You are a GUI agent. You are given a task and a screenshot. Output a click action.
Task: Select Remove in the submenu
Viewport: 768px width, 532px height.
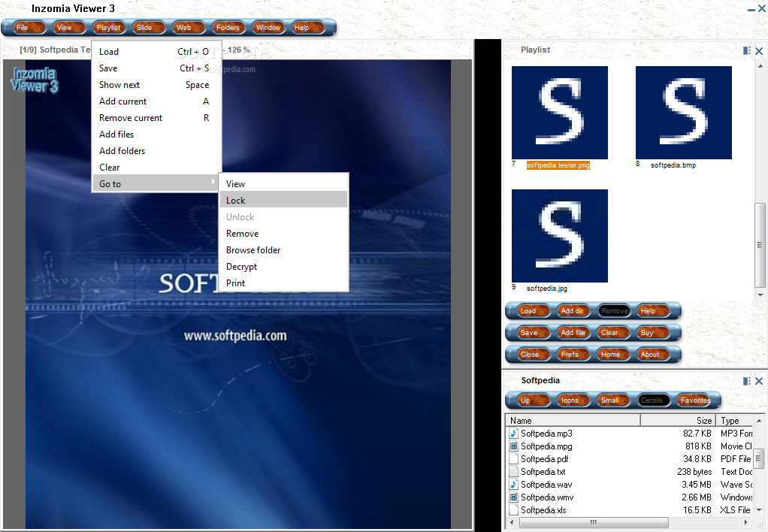tap(283, 234)
